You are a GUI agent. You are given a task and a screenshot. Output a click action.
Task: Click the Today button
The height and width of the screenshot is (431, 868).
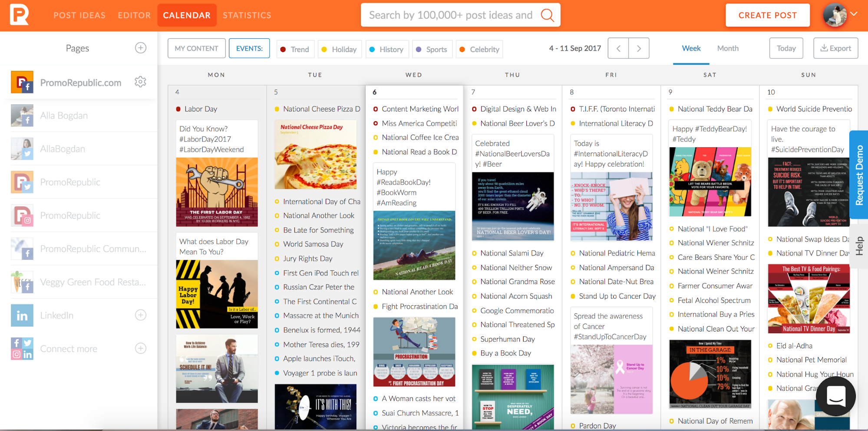tap(786, 48)
